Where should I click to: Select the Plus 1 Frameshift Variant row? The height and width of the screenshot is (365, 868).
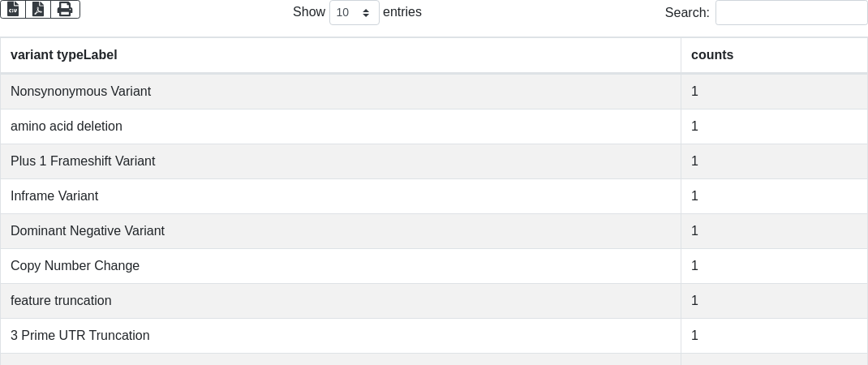point(434,161)
